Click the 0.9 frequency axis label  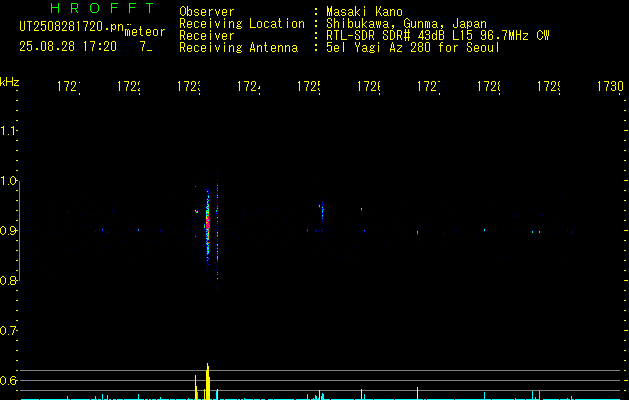coord(8,231)
